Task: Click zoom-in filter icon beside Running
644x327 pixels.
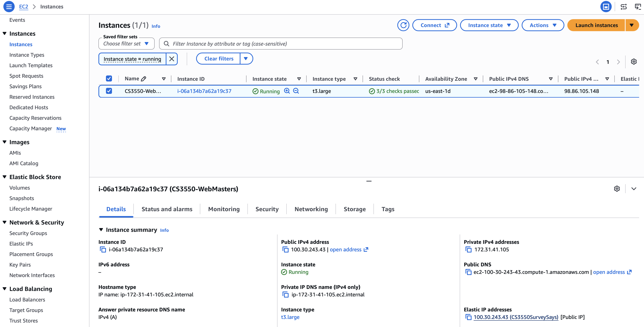Action: (x=287, y=91)
